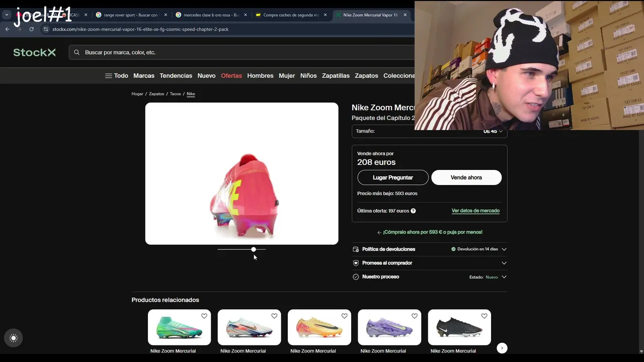Focus the 'Buscar por marca, color, etc.' search field
The height and width of the screenshot is (362, 644).
tap(242, 52)
